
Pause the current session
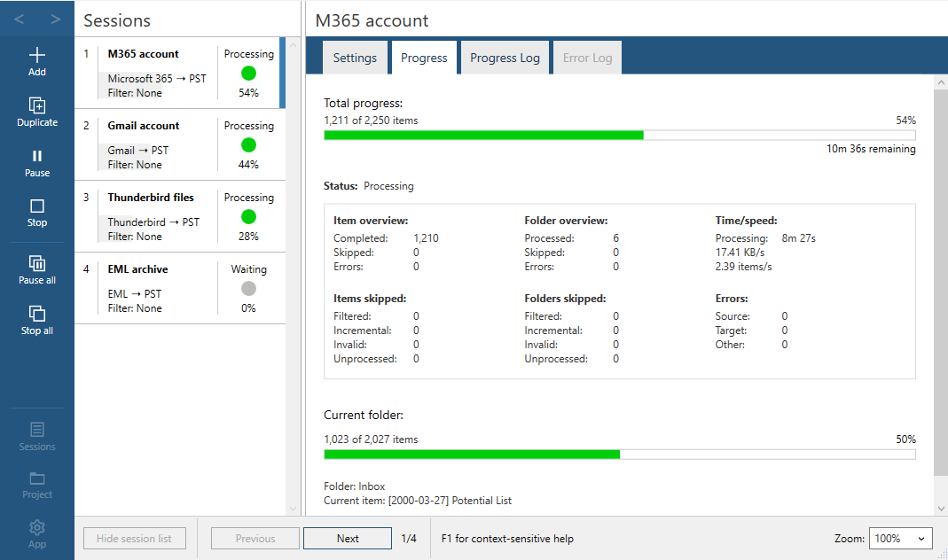(x=37, y=156)
